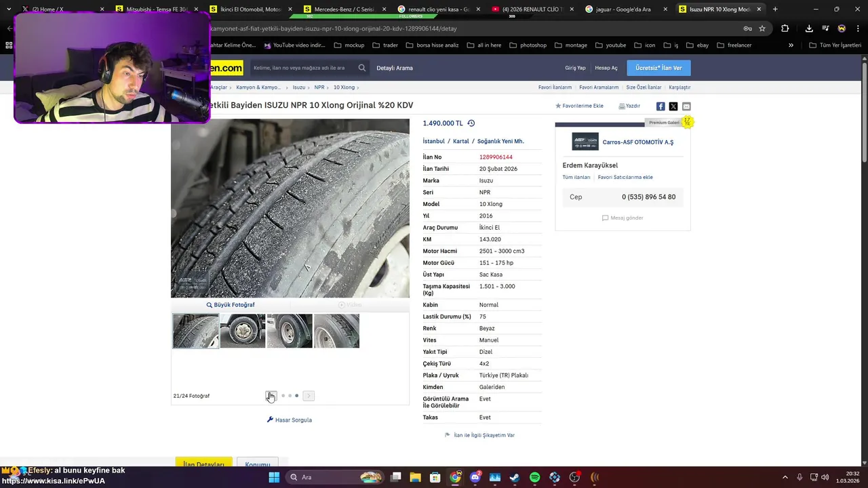
Task: Go to previous thumbnail page arrow
Action: [271, 396]
